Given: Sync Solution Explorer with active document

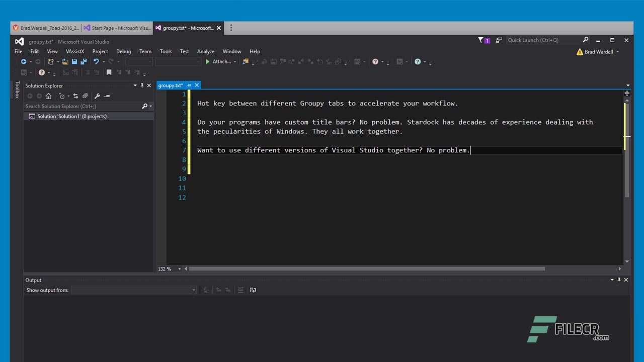Looking at the screenshot, I should pyautogui.click(x=76, y=96).
